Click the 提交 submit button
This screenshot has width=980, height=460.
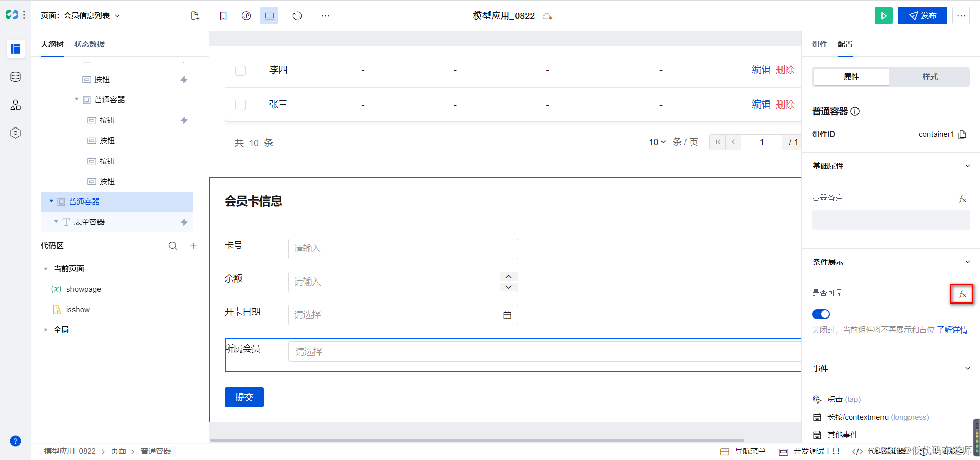(244, 397)
